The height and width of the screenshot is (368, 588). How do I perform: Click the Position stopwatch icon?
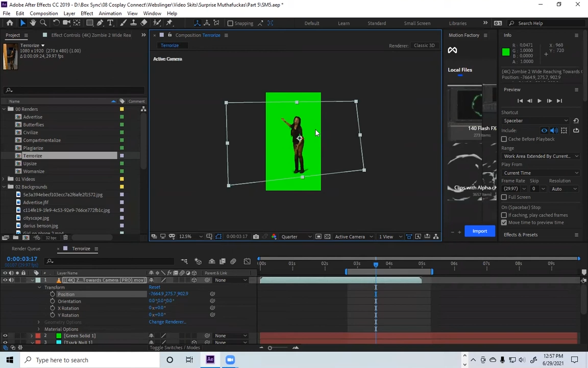pos(53,294)
